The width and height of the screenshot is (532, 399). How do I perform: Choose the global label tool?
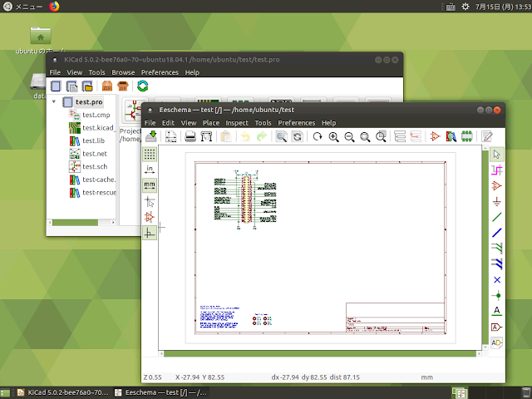click(x=497, y=327)
